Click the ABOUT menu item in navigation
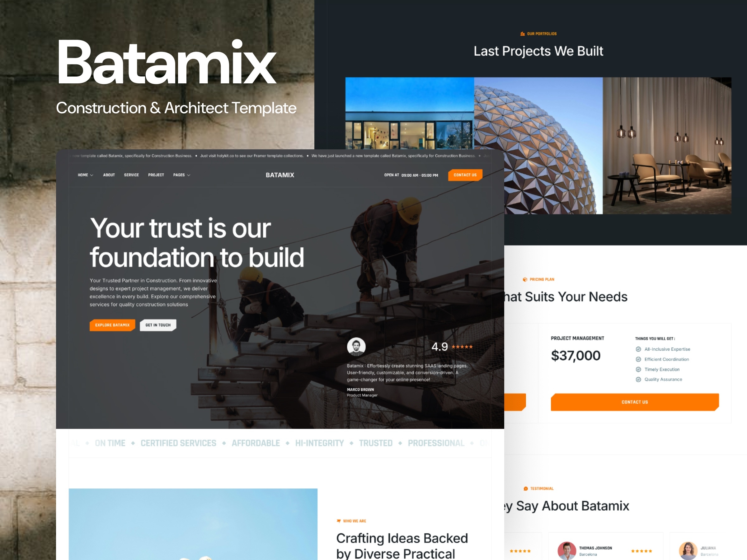The image size is (747, 560). [x=108, y=174]
